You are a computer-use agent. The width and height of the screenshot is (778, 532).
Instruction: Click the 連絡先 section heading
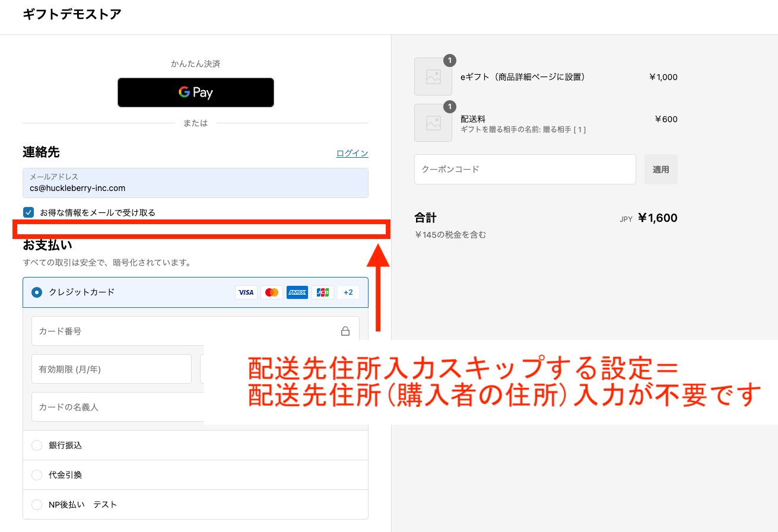41,152
